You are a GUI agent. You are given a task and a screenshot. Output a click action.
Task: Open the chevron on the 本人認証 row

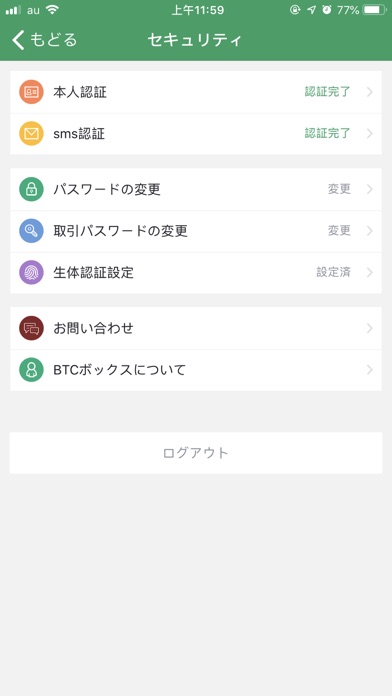coord(369,92)
